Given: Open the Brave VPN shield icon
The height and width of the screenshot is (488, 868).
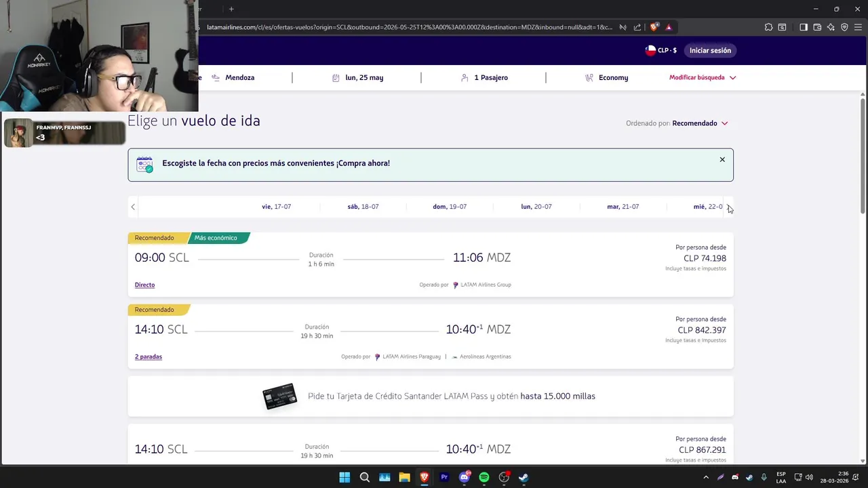Looking at the screenshot, I should [844, 27].
